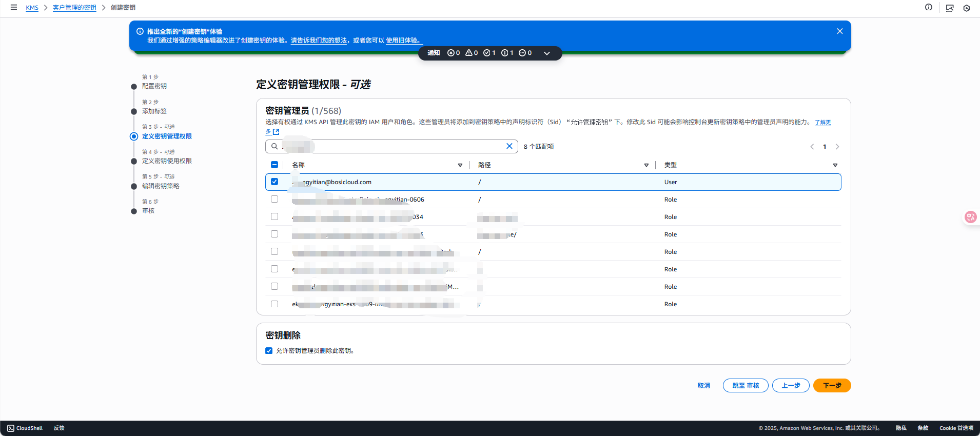Go to step 定义密钥使用权限
The image size is (980, 436).
pos(167,161)
